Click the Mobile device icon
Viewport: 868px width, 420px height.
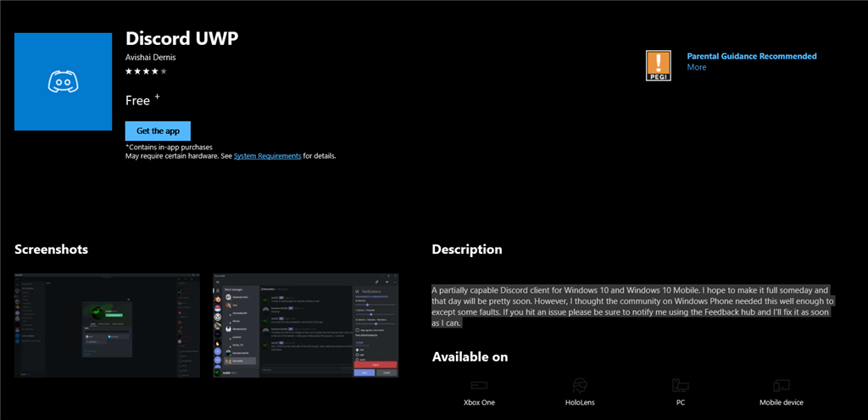point(781,385)
